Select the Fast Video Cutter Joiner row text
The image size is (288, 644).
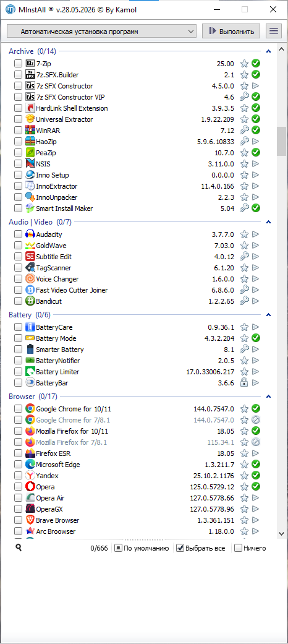[72, 290]
